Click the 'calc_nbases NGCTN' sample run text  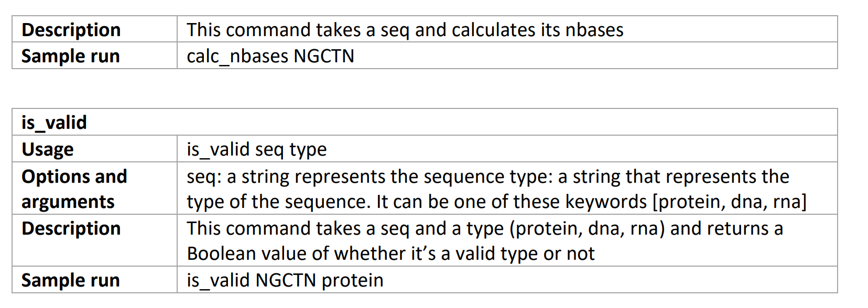coord(270,56)
